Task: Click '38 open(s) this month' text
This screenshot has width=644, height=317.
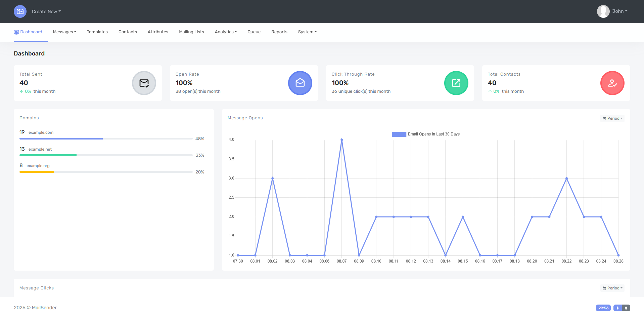Action: pos(198,91)
